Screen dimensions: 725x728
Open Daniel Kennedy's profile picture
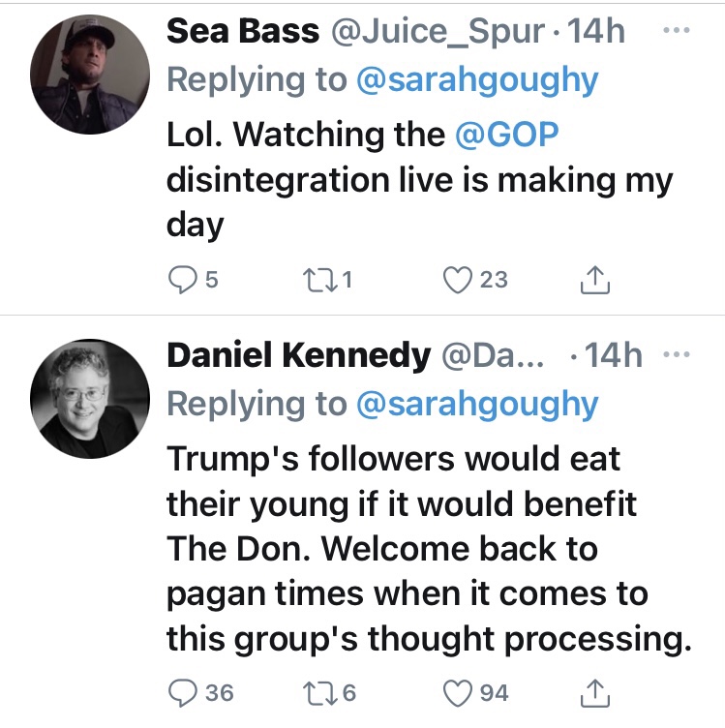coord(88,401)
